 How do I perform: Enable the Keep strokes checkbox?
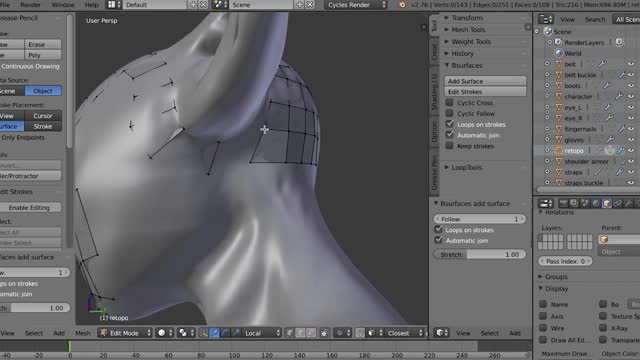pos(449,146)
